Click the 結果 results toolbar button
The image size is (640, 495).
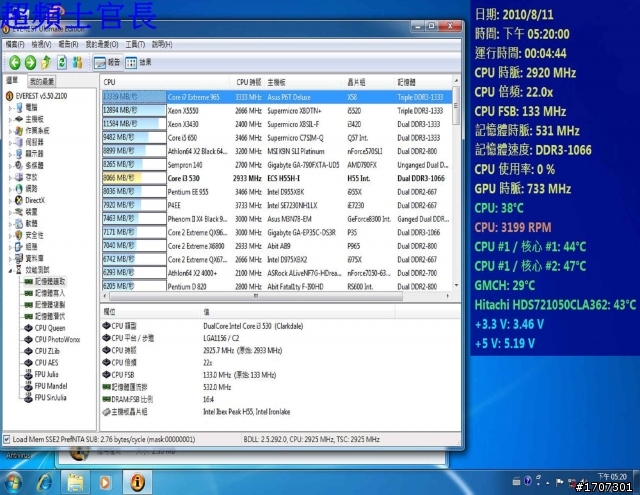[x=138, y=62]
